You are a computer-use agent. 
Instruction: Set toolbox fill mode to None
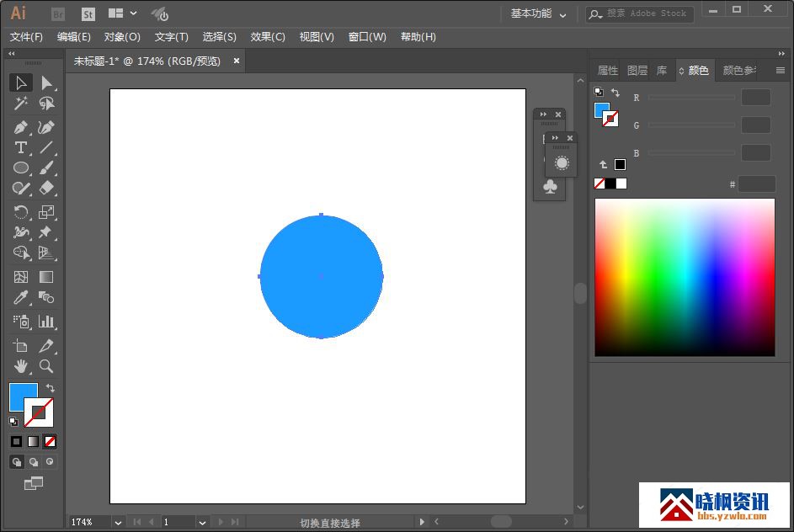pyautogui.click(x=51, y=441)
